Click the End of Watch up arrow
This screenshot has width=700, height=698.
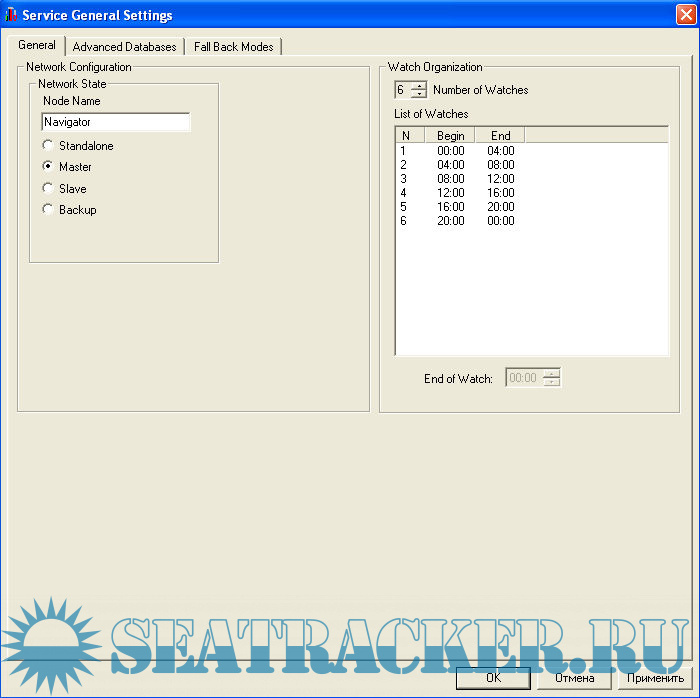point(551,374)
